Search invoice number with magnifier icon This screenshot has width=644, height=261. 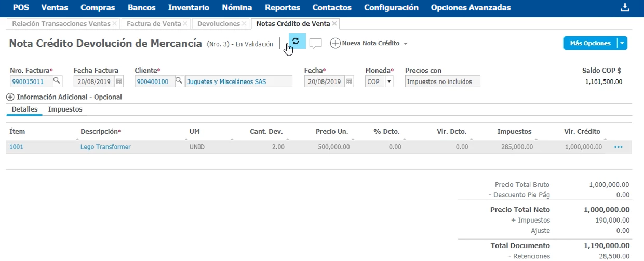(57, 81)
